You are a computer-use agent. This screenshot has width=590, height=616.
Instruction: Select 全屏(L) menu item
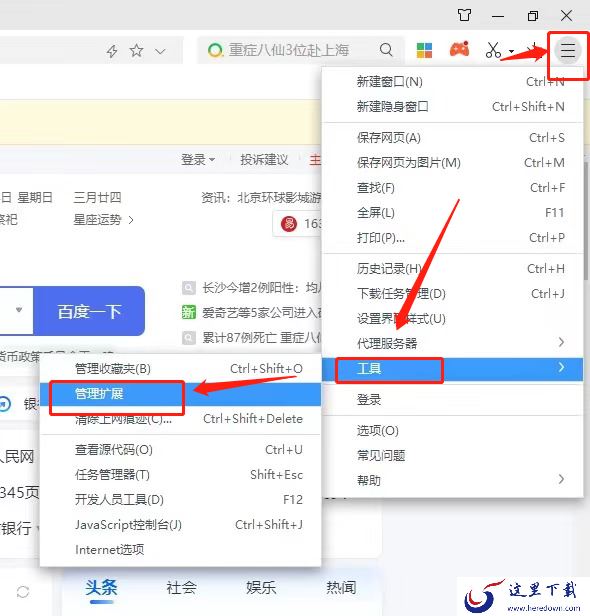pos(453,213)
